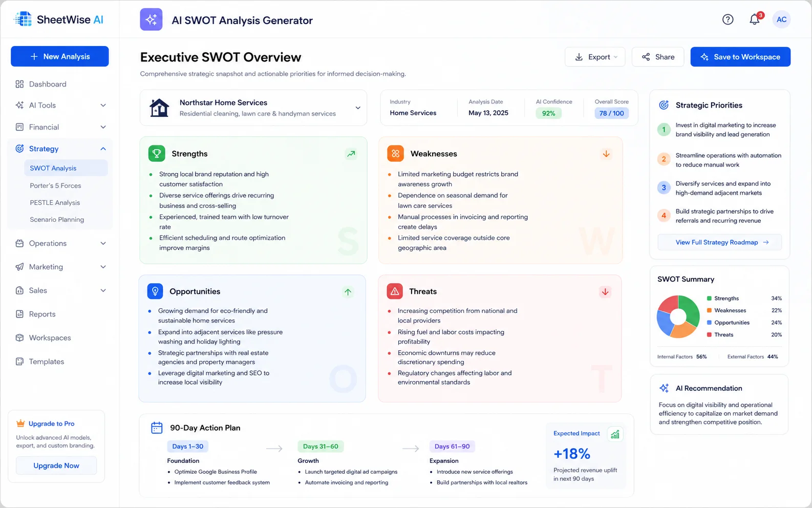The width and height of the screenshot is (812, 508).
Task: Click the Strategic Priorities target icon
Action: pyautogui.click(x=664, y=105)
